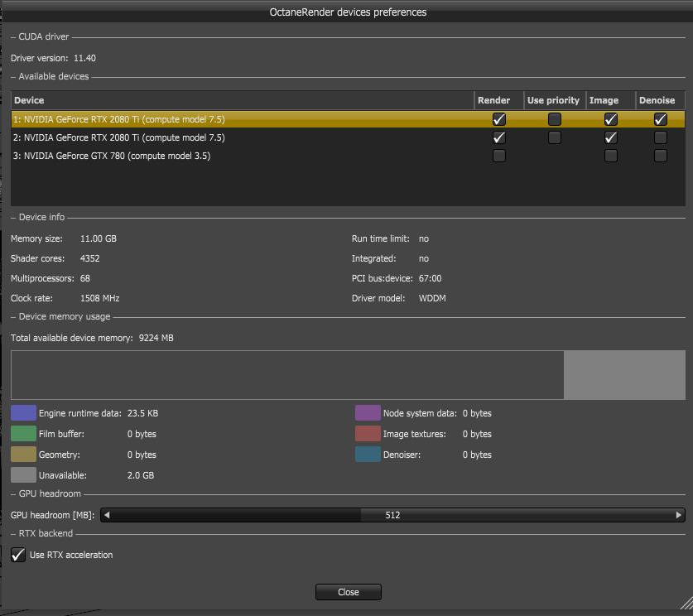Enable Image for GTX 780 device
693x616 pixels.
pyautogui.click(x=610, y=156)
